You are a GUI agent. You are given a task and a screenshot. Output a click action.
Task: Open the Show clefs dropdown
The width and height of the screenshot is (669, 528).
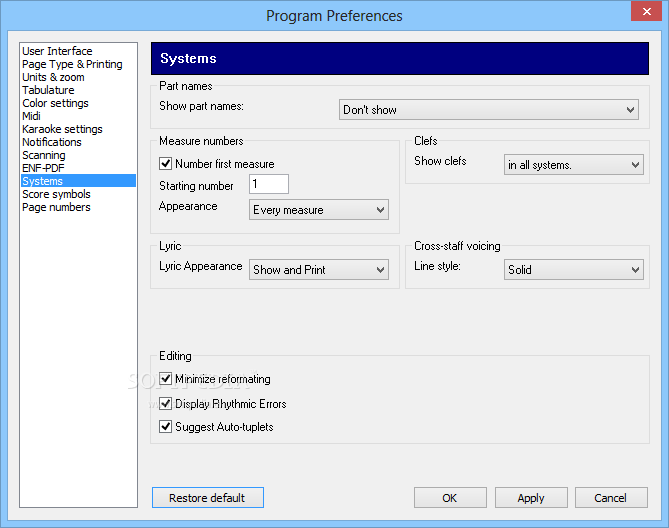[x=573, y=165]
